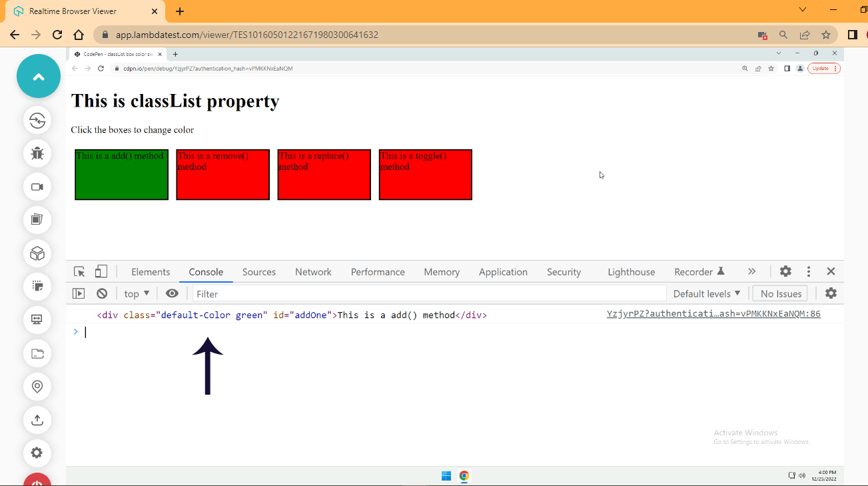Image resolution: width=868 pixels, height=486 pixels.
Task: Select the inspect element icon in DevTools
Action: (x=78, y=271)
